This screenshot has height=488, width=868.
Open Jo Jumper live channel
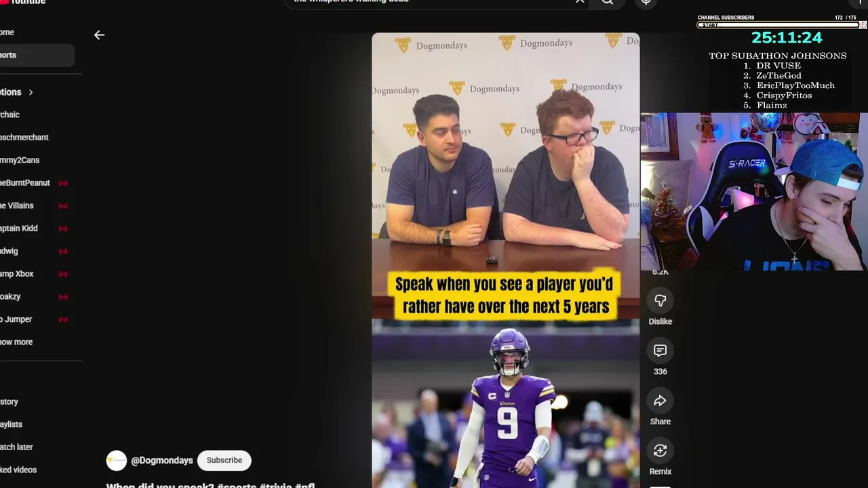[37, 319]
